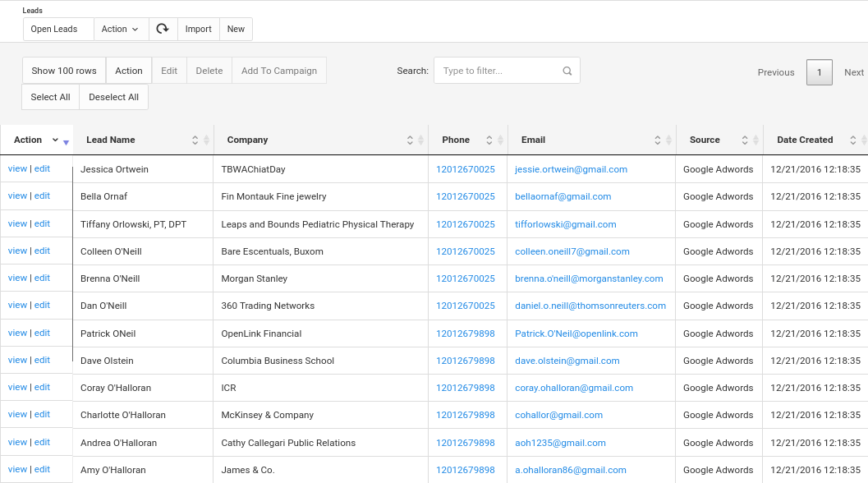Sort leads by Phone number
This screenshot has width=868, height=483.
coord(489,140)
